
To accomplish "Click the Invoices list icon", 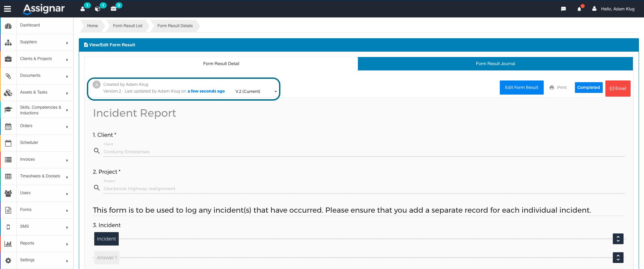I will [x=8, y=160].
